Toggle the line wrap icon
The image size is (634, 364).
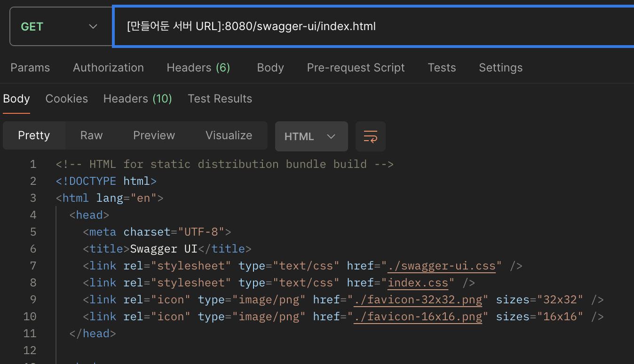click(371, 136)
